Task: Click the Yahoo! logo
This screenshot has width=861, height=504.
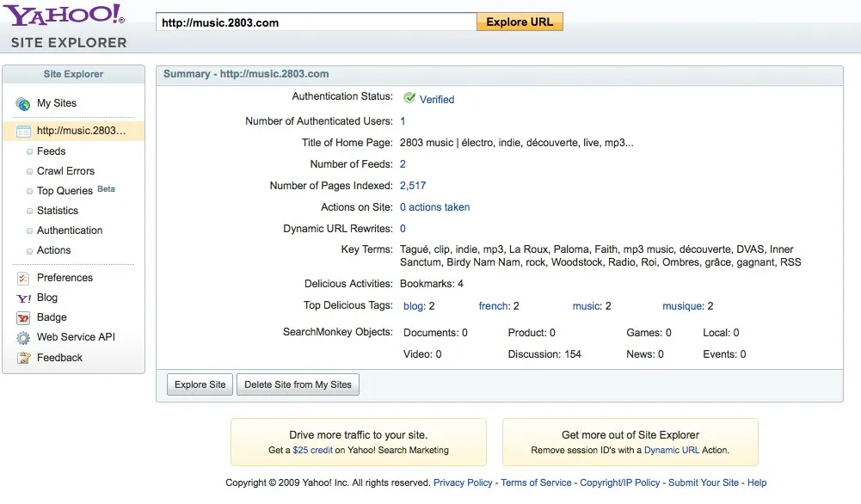Action: pyautogui.click(x=65, y=15)
